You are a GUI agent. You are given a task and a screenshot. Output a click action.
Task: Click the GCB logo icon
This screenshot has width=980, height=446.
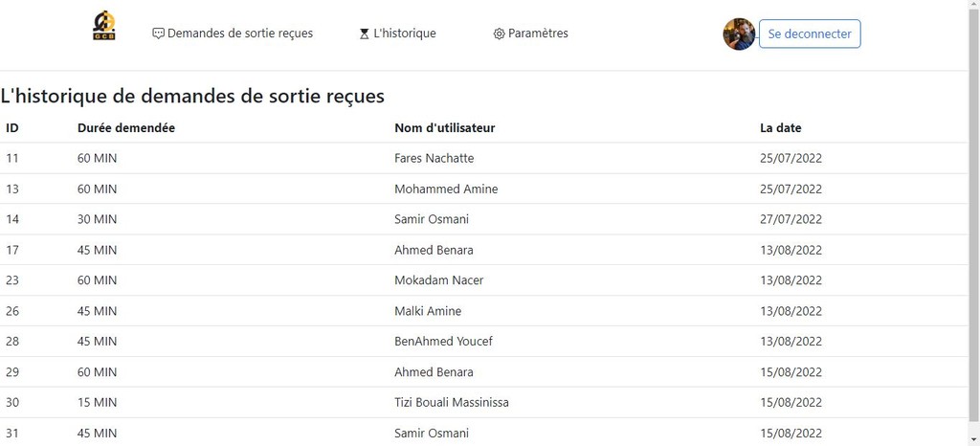(103, 26)
